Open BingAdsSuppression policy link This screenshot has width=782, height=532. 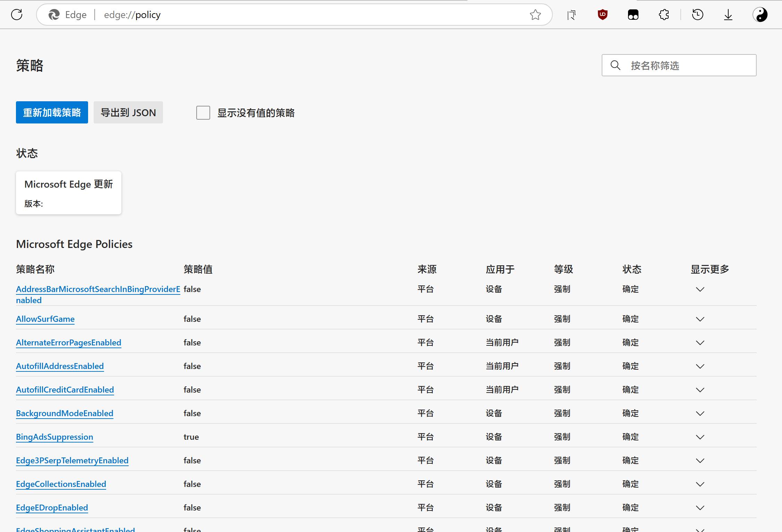tap(54, 437)
